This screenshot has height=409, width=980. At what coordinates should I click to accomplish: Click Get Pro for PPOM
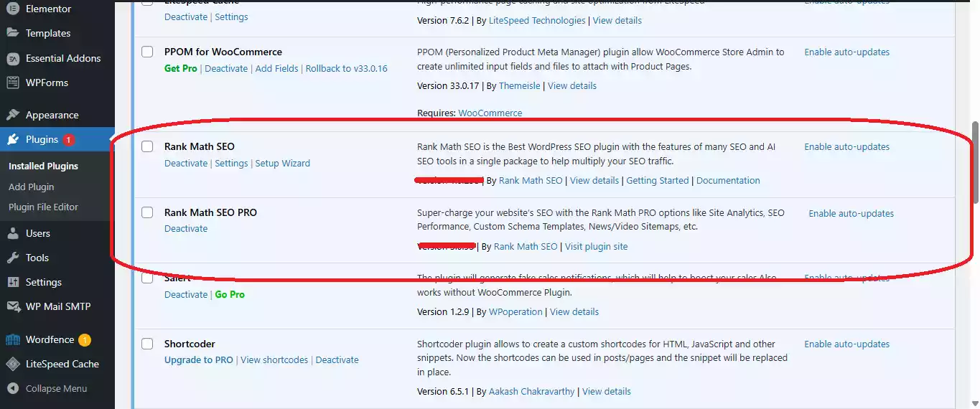click(181, 68)
